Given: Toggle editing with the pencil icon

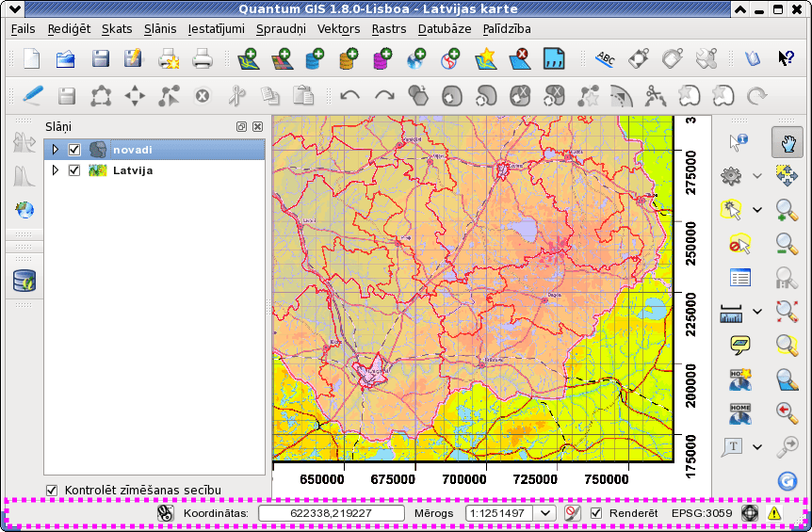Looking at the screenshot, I should (33, 96).
